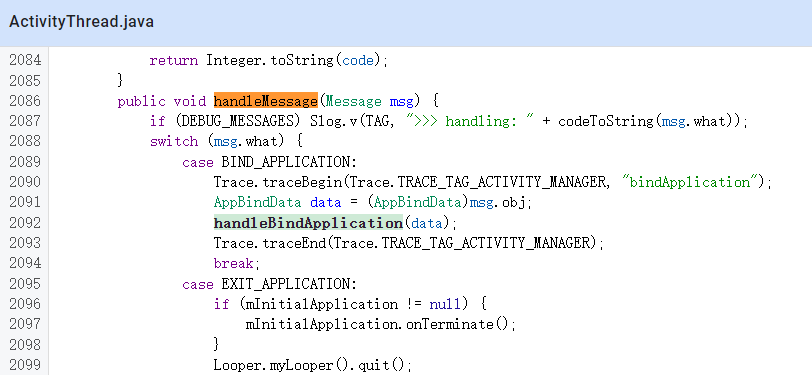Click Trace.traceBegin call
The width and height of the screenshot is (812, 375).
coord(279,182)
